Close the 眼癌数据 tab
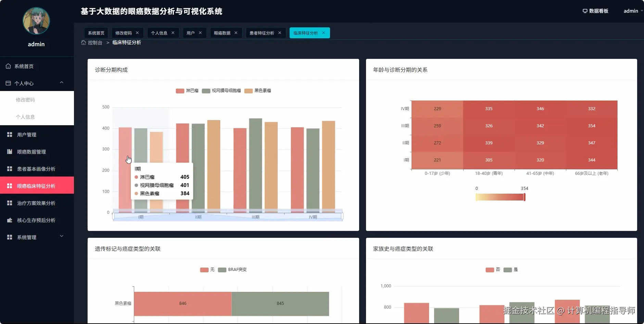Viewport: 644px width, 324px height. [x=236, y=33]
